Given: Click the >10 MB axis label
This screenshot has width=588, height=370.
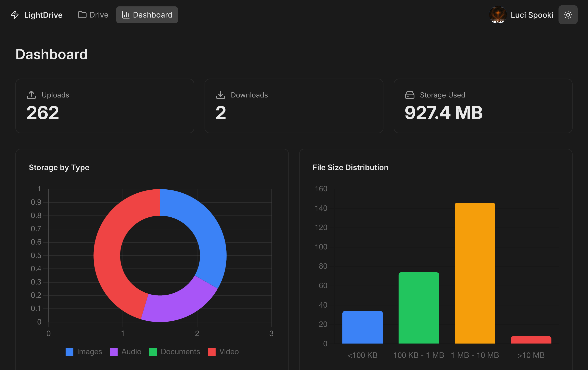Looking at the screenshot, I should pyautogui.click(x=531, y=355).
